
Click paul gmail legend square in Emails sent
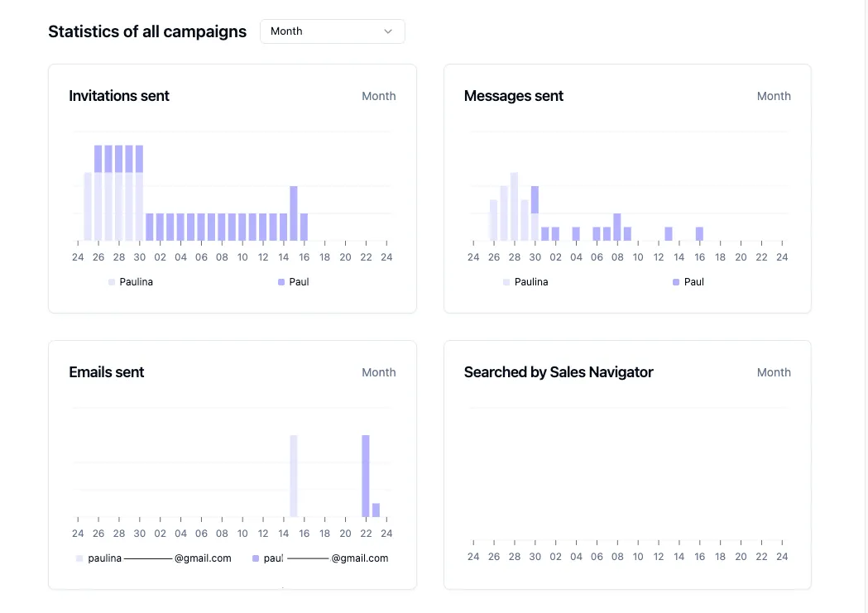click(x=256, y=558)
